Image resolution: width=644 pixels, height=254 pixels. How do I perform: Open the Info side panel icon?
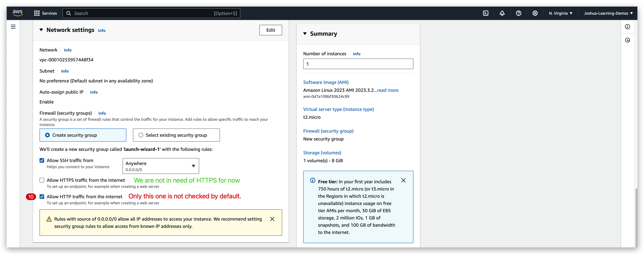tap(628, 27)
